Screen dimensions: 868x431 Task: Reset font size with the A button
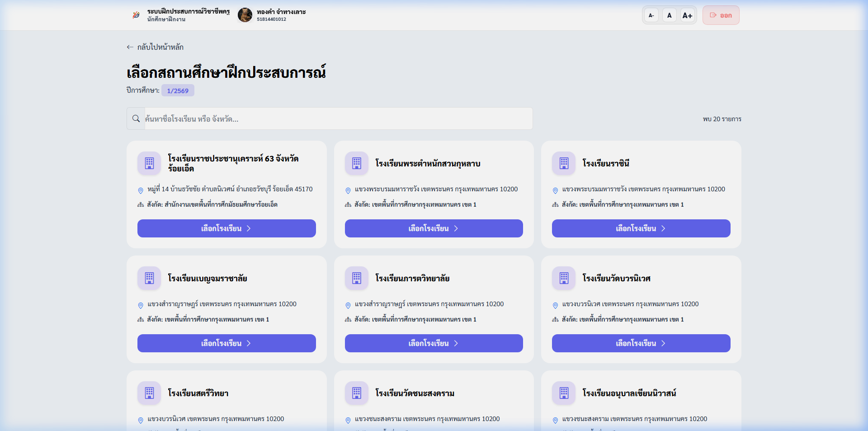[669, 15]
